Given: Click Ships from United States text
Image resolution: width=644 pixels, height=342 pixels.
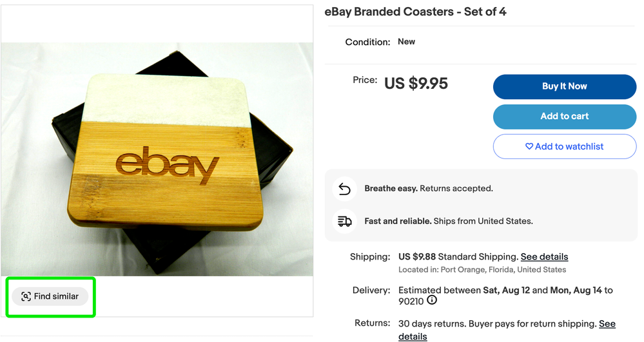Looking at the screenshot, I should (483, 221).
